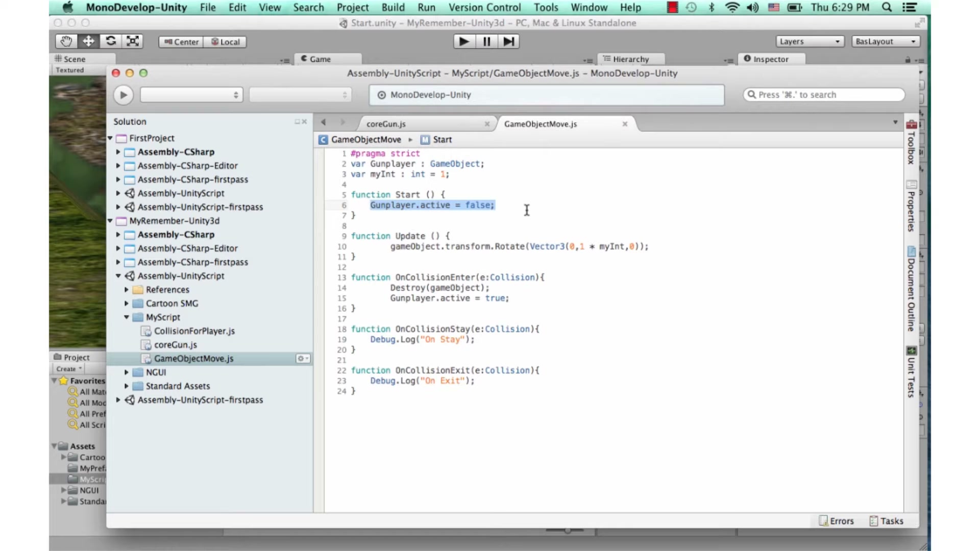Screen dimensions: 980x551
Task: Open the Unit Tests side panel
Action: click(911, 372)
